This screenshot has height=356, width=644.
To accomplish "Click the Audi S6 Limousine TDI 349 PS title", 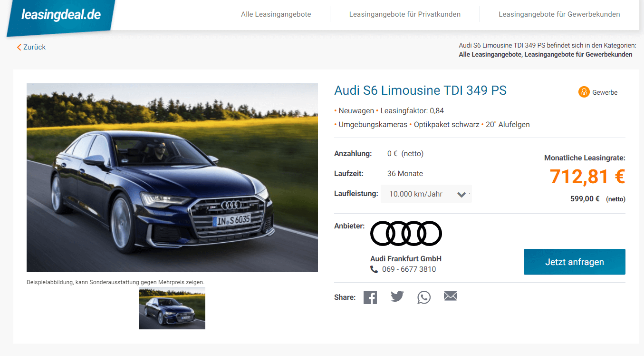I will coord(421,90).
